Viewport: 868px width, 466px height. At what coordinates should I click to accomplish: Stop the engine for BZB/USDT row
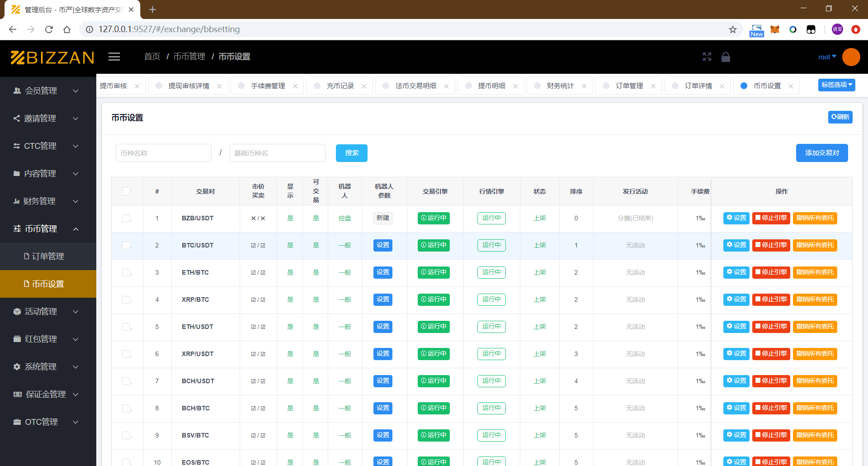[x=771, y=218]
